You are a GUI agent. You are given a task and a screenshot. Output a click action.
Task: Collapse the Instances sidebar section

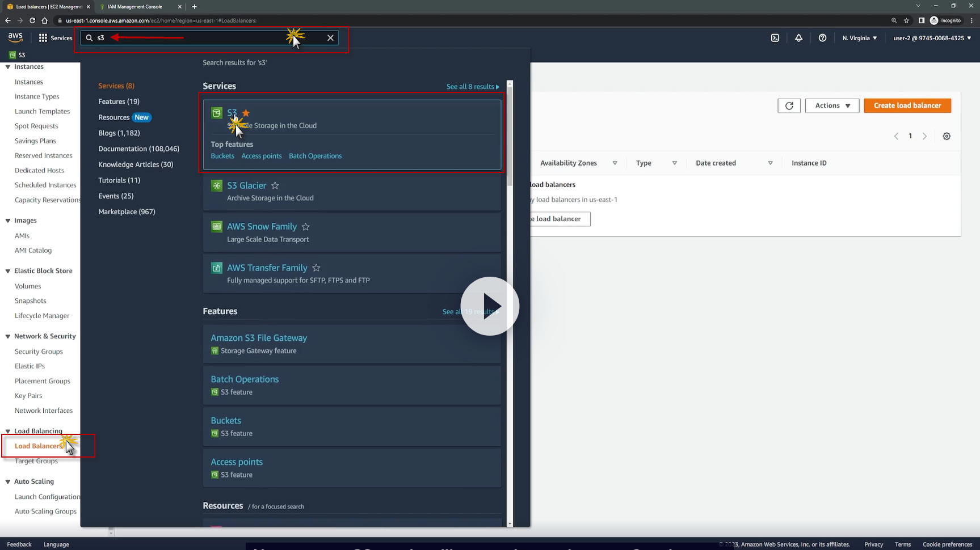(x=8, y=67)
